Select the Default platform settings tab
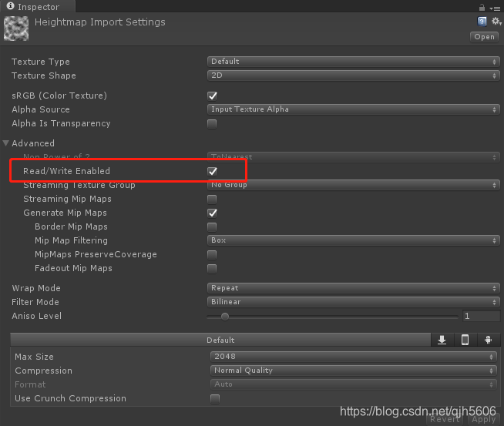This screenshot has width=504, height=426. [x=220, y=340]
